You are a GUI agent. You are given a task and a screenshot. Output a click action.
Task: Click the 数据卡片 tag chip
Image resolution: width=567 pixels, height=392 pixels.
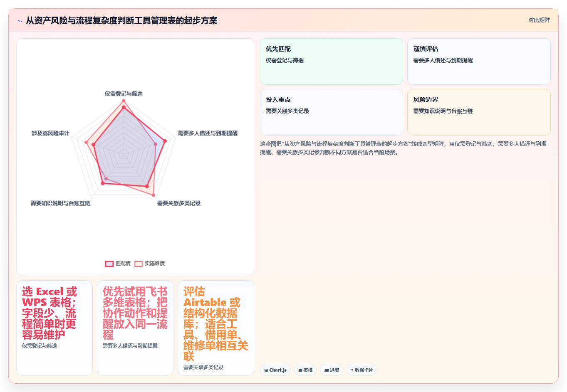[362, 370]
